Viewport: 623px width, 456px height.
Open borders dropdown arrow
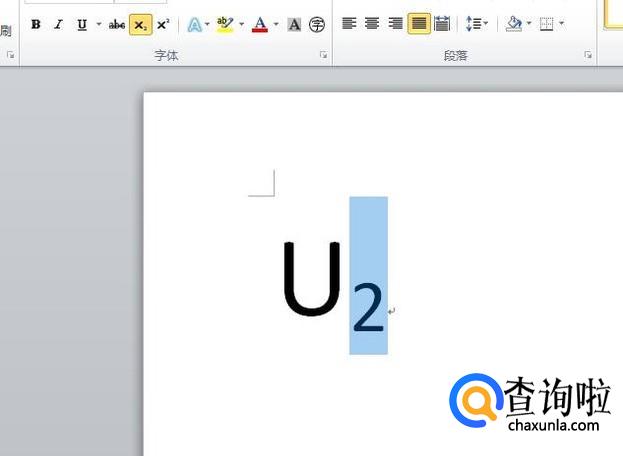tap(561, 24)
